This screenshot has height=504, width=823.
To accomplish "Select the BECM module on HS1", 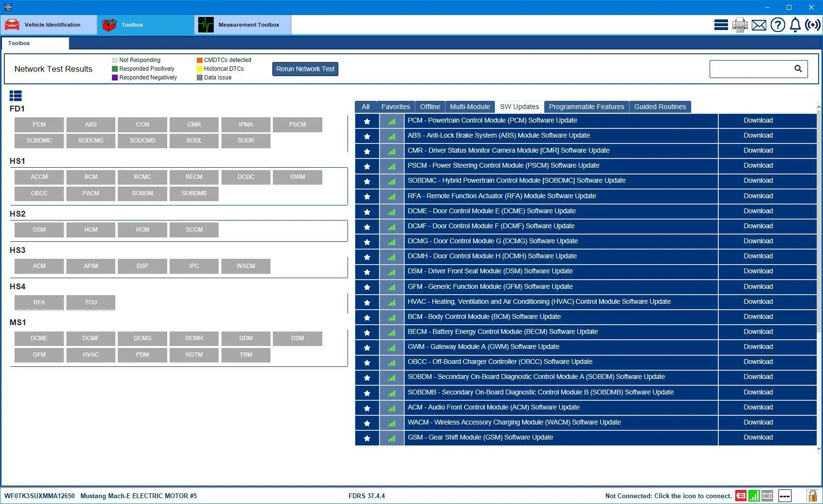I will point(194,177).
